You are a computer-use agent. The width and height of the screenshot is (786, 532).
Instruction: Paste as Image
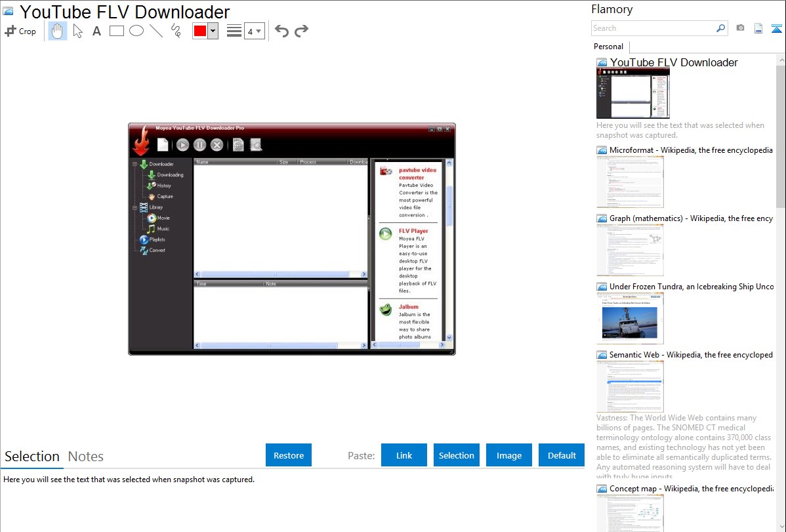[508, 455]
